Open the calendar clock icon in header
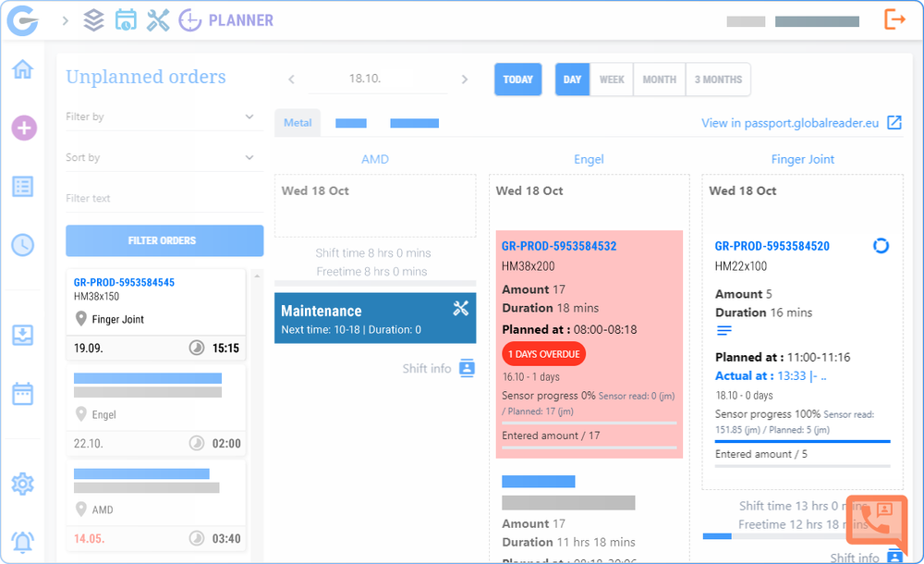This screenshot has width=924, height=564. 126,20
